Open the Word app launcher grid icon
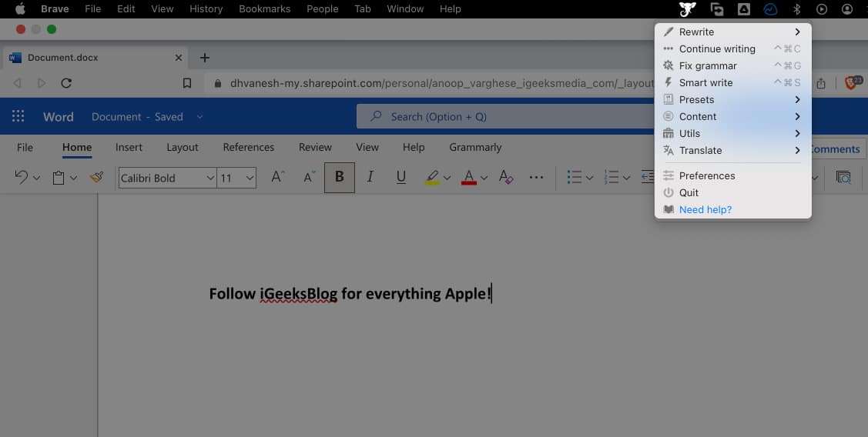868x437 pixels. (x=18, y=117)
